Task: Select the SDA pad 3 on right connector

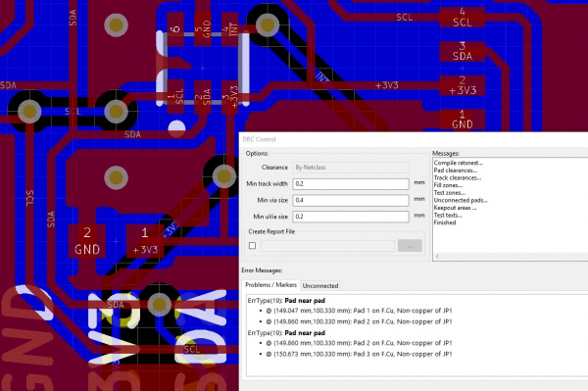Action: (462, 51)
